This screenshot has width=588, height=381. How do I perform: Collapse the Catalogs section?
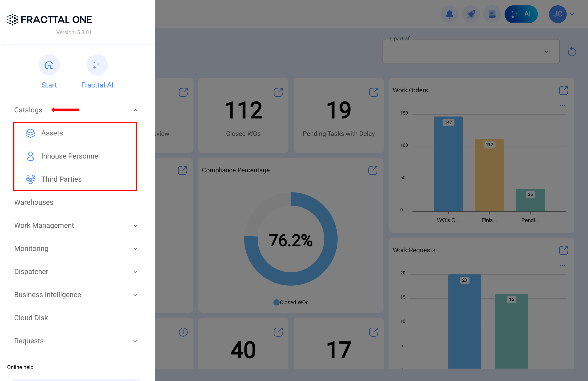click(x=135, y=110)
